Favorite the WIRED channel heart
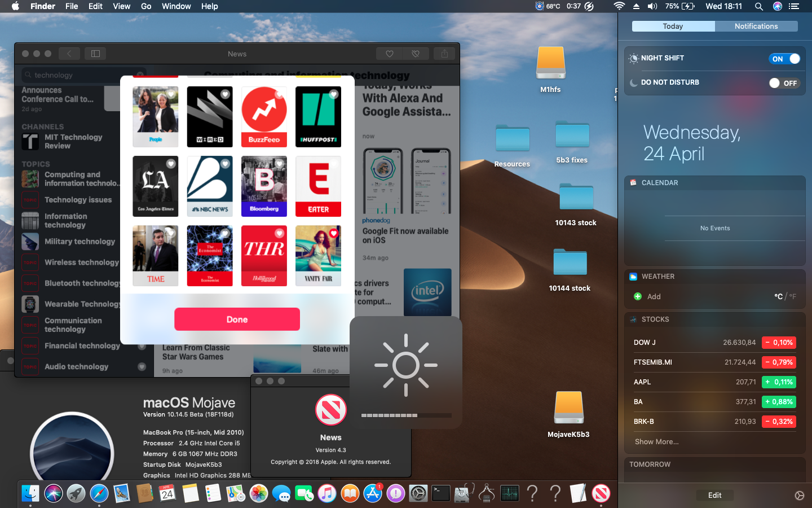 225,94
